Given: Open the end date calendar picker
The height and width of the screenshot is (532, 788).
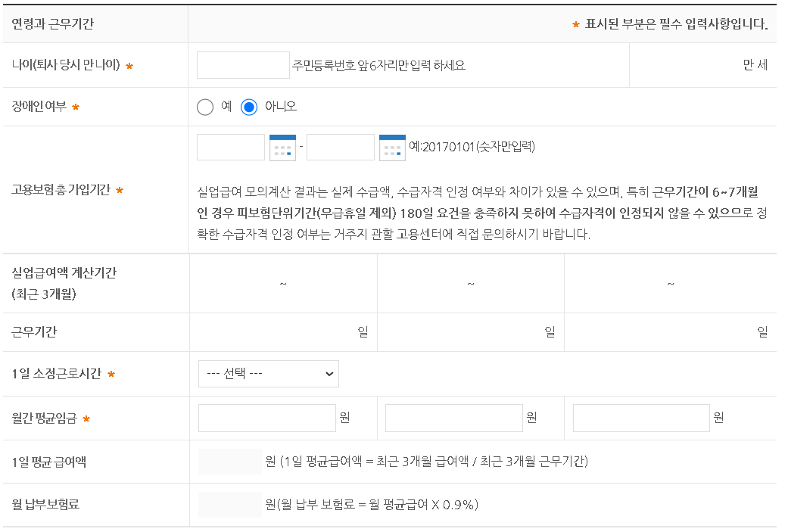Looking at the screenshot, I should (x=392, y=147).
